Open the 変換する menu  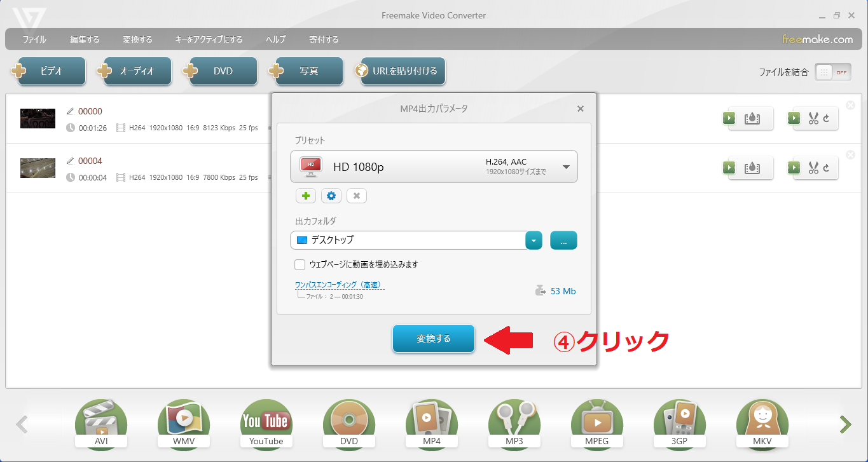point(137,39)
